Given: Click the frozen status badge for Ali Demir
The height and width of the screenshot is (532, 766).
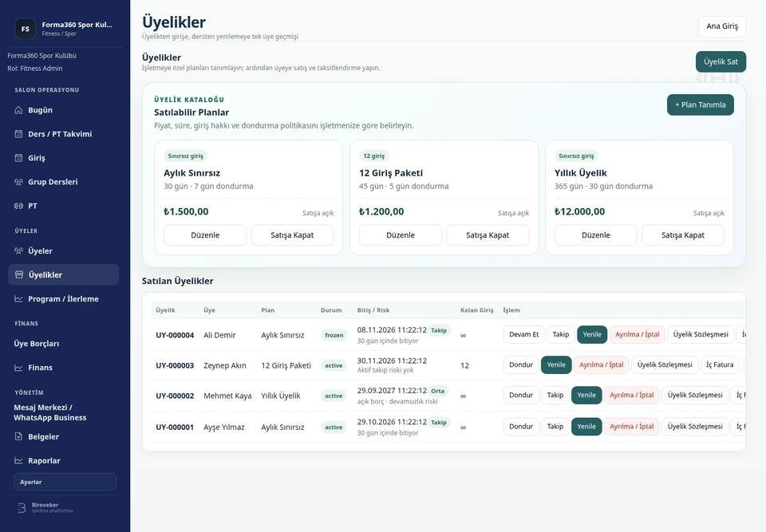Looking at the screenshot, I should pos(334,335).
